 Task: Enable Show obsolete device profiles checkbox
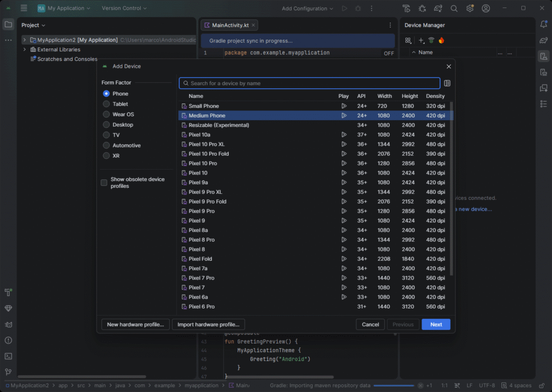coord(104,183)
